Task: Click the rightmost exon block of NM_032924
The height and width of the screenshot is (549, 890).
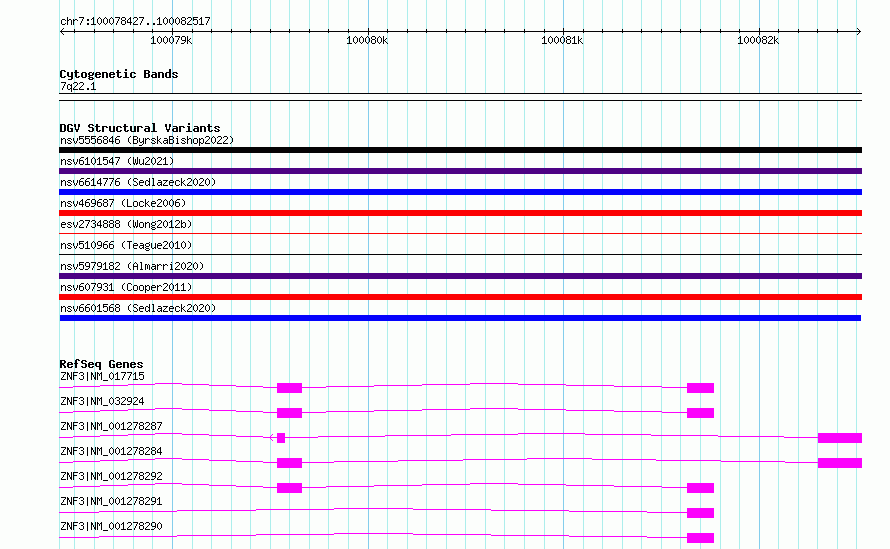Action: coord(700,413)
